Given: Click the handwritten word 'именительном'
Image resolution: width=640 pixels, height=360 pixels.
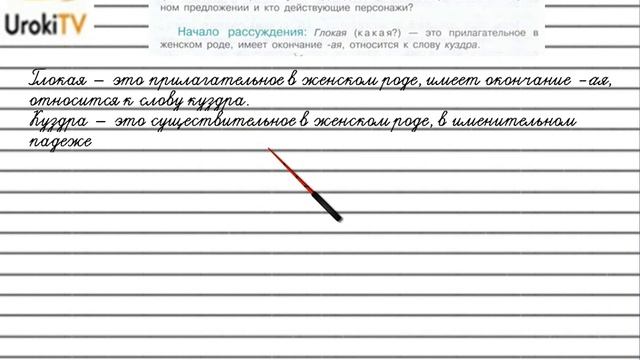Looking at the screenshot, I should pyautogui.click(x=514, y=120).
